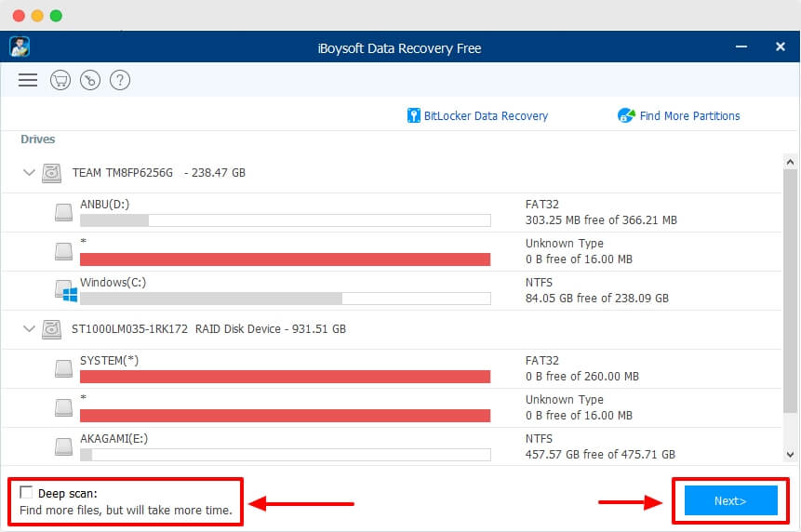Click the AKAGAMI(E:) partition drive icon

coord(64,446)
